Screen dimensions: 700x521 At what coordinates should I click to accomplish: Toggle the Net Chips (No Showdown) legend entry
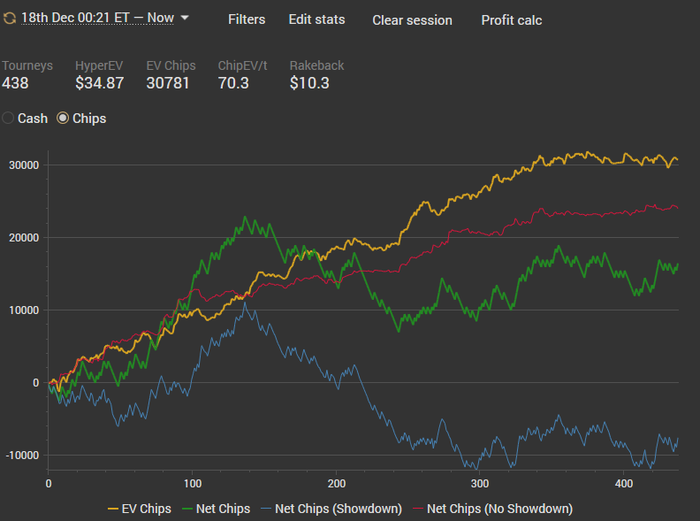coord(500,509)
